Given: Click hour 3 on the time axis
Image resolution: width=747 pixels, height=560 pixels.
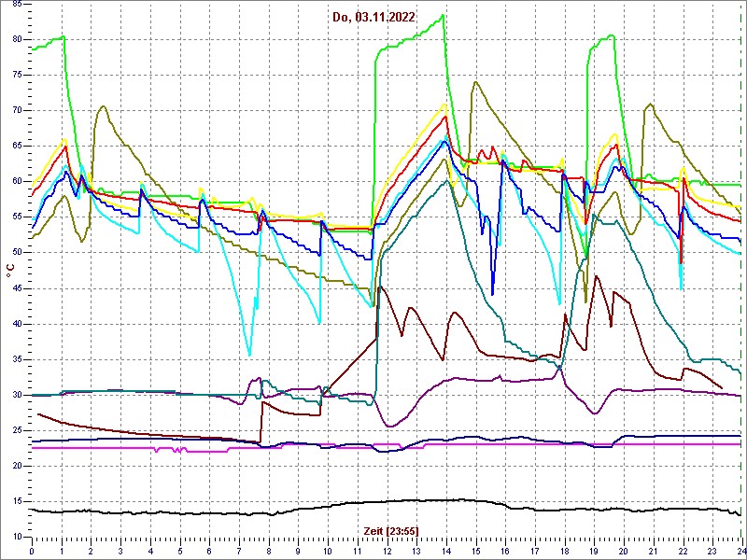Looking at the screenshot, I should [120, 551].
